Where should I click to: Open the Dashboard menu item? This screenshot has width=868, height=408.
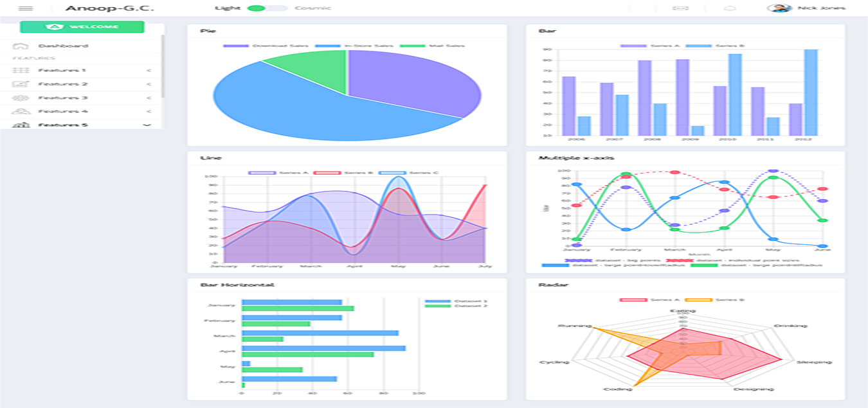click(x=63, y=46)
